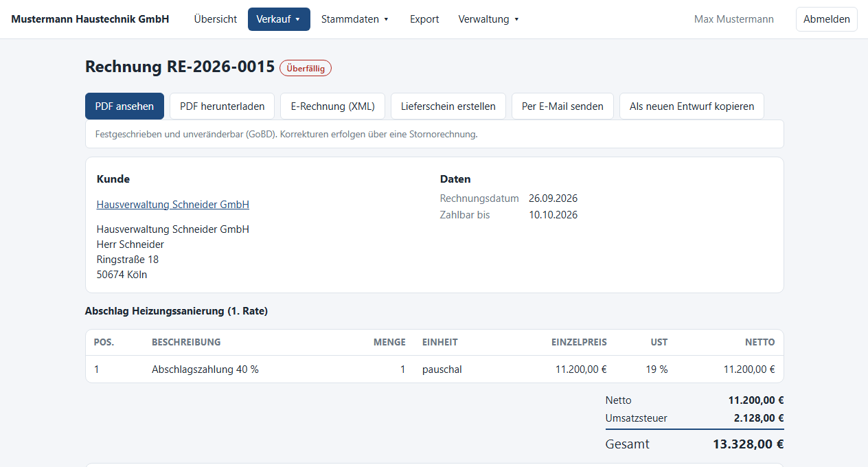Send invoice with Per E-Mail senden
Viewport: 868px width, 467px height.
click(562, 106)
